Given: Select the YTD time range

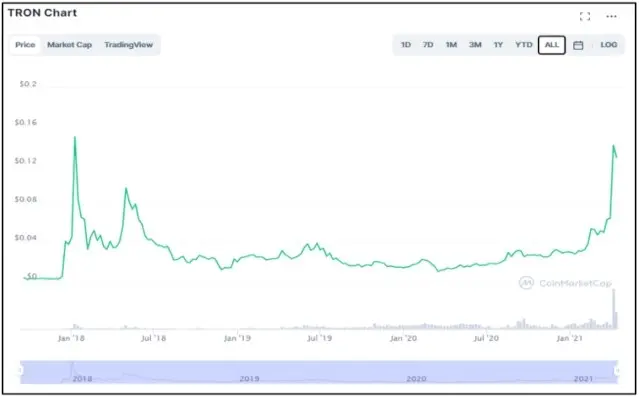Looking at the screenshot, I should point(524,45).
